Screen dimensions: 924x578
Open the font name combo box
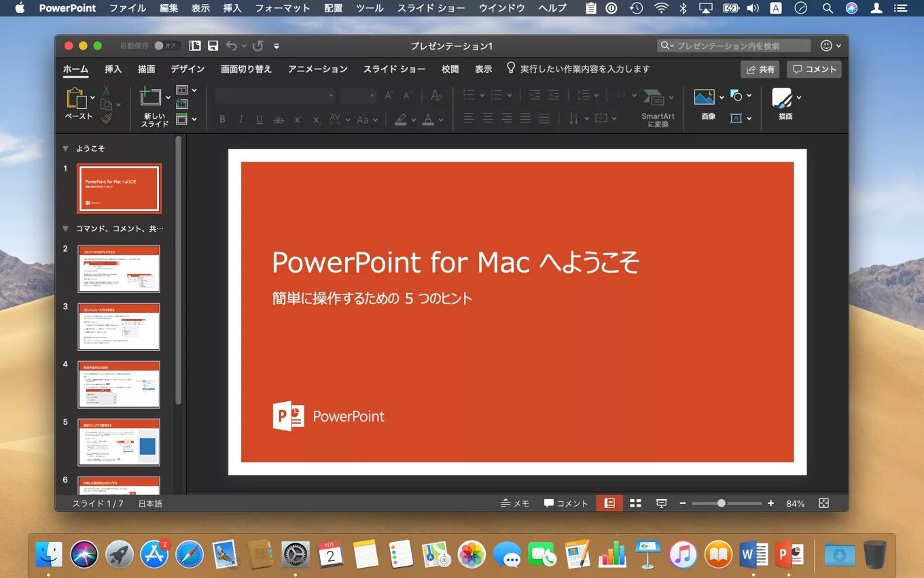click(x=275, y=96)
